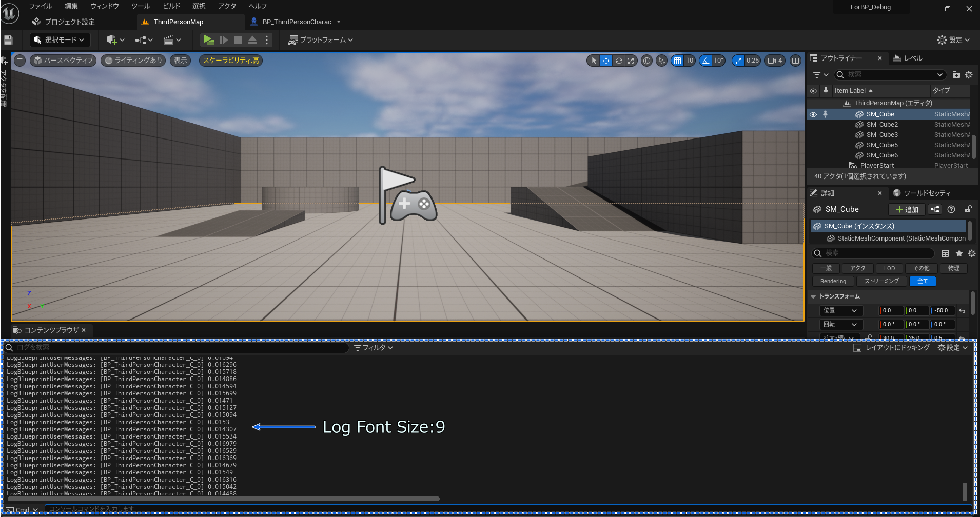Open the 位置 transform dropdown

(840, 310)
